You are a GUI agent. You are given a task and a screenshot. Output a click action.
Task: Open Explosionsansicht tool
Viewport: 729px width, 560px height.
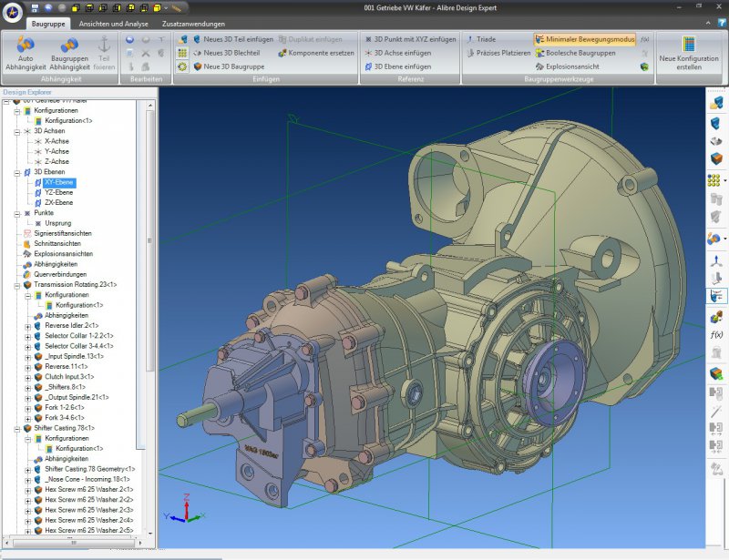click(x=567, y=66)
